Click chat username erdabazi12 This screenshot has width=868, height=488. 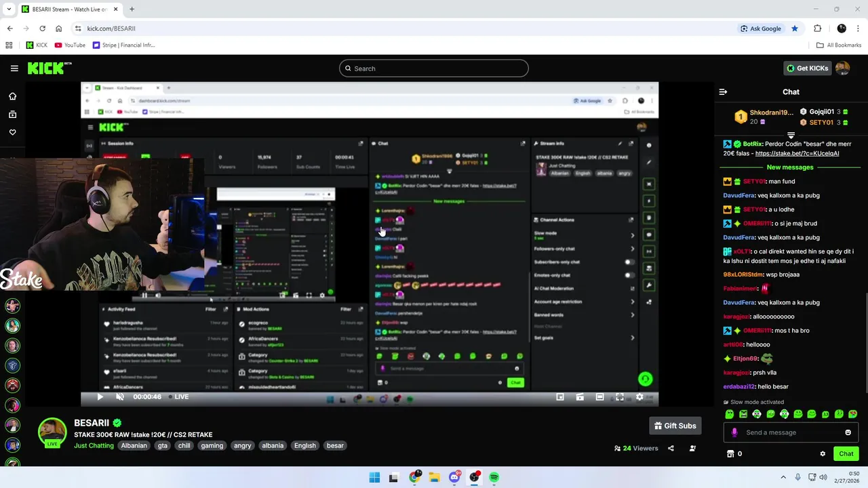coord(738,386)
